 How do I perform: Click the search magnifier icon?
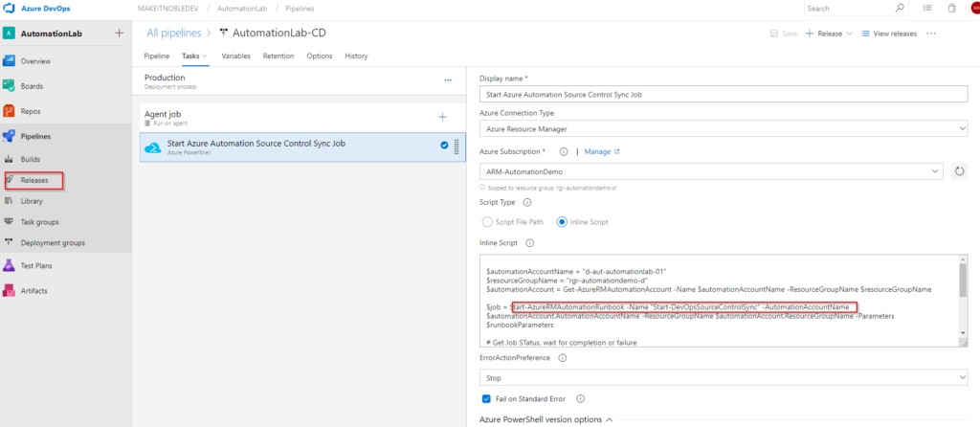tap(900, 8)
